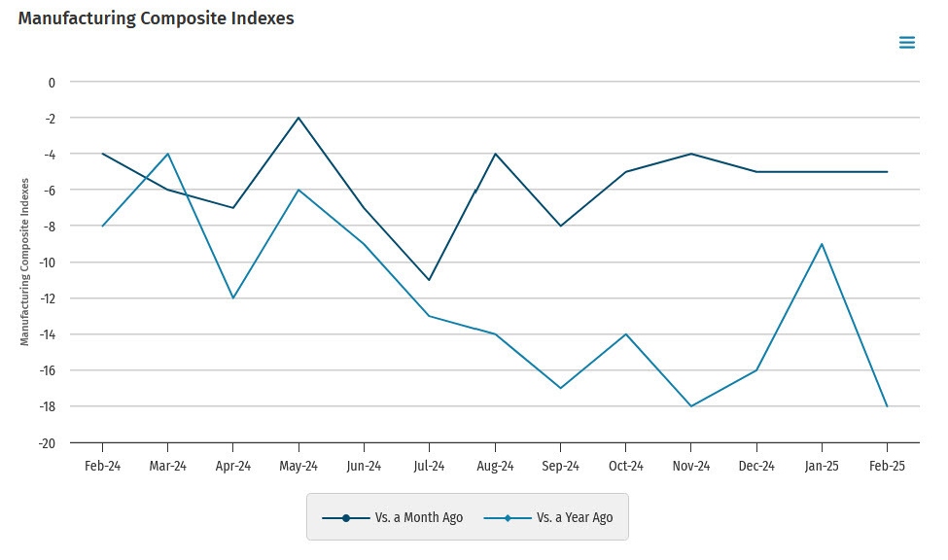
Task: Click the Apr-24 dip on Year Ago line
Action: tap(233, 297)
